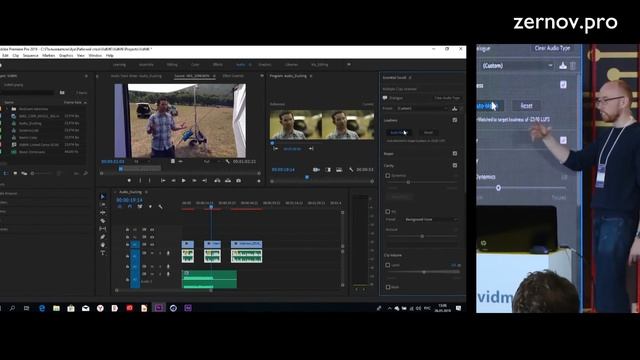The image size is (640, 360).
Task: Toggle the Repair section checkbox
Action: 455,153
